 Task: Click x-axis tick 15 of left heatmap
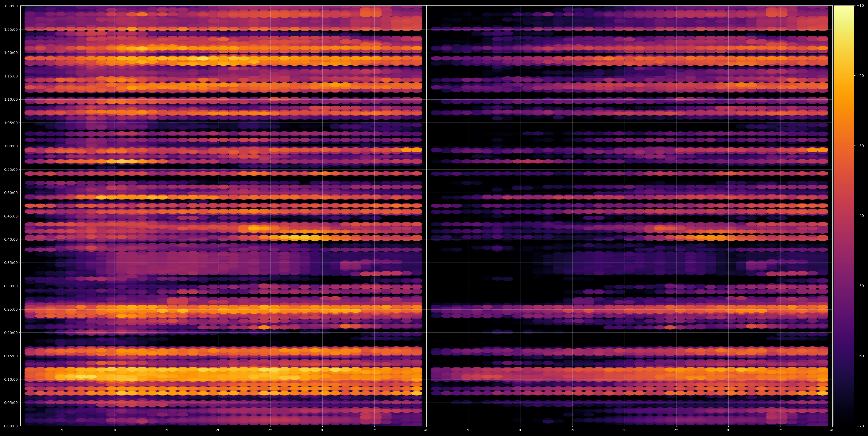coord(166,430)
